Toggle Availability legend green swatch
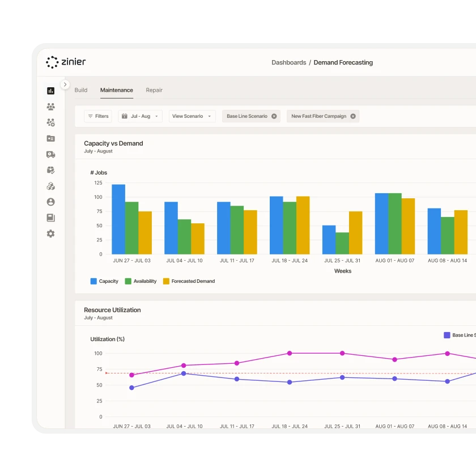This screenshot has height=476, width=476. click(x=128, y=281)
